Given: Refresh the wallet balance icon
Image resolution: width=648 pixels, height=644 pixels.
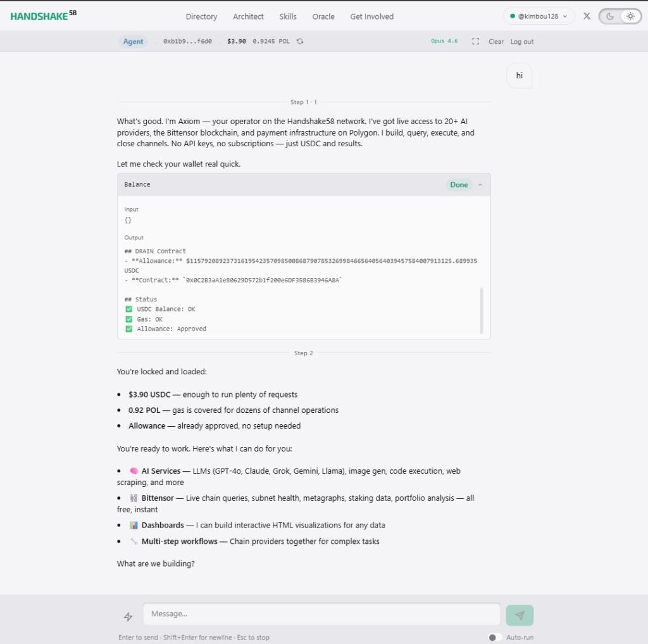Looking at the screenshot, I should click(300, 41).
